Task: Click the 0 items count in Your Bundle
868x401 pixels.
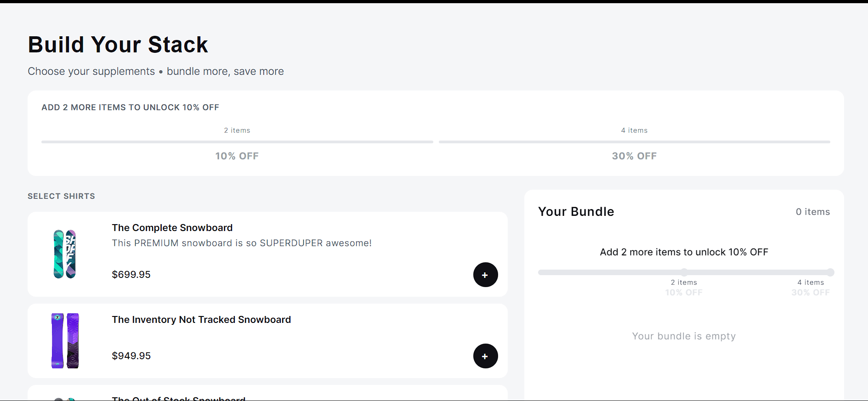Action: (x=812, y=212)
